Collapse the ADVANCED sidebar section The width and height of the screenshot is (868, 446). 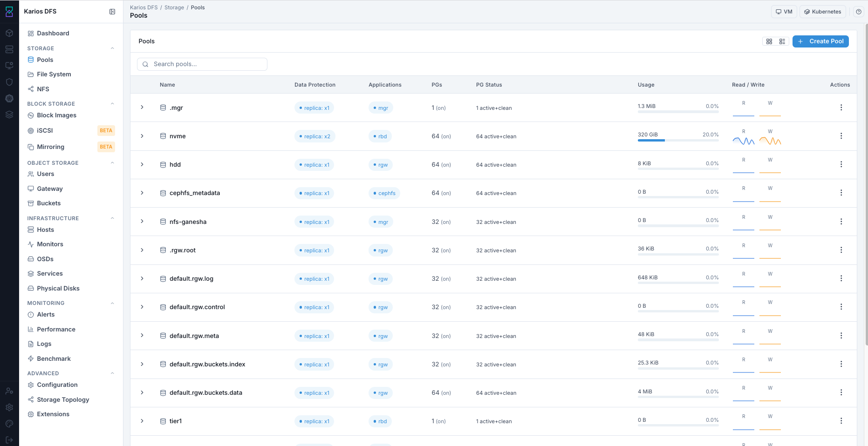coord(112,373)
